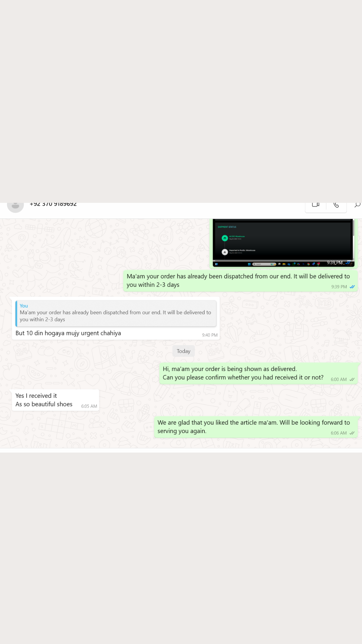The width and height of the screenshot is (362, 644).
Task: Open search in chat magnifier icon
Action: (357, 205)
